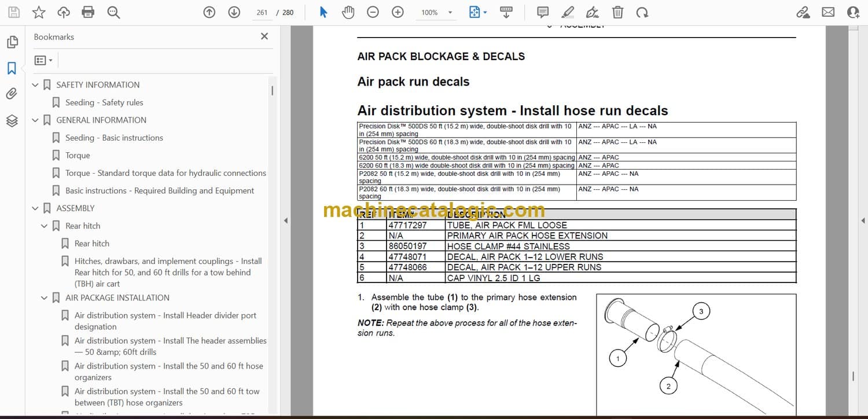The image size is (868, 419).
Task: Zoom out with the minus button
Action: pos(373,12)
